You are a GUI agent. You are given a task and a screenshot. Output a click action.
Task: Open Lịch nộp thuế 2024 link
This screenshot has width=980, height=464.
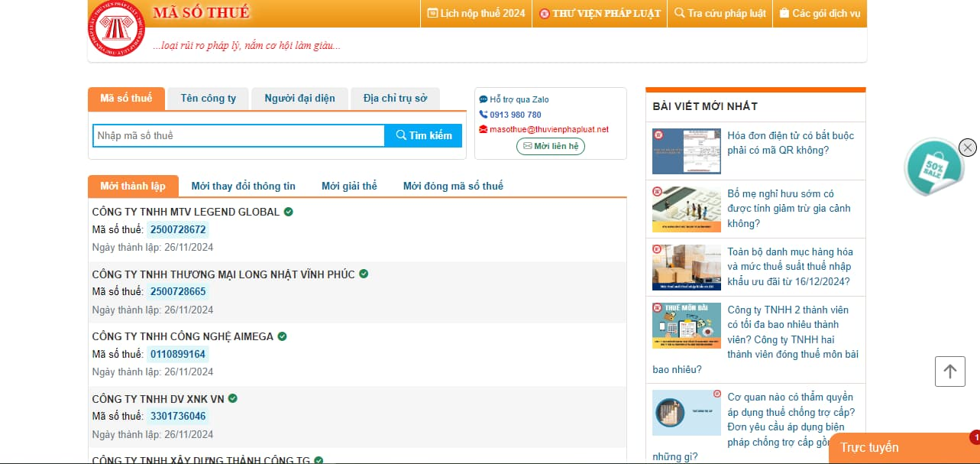[x=476, y=14]
